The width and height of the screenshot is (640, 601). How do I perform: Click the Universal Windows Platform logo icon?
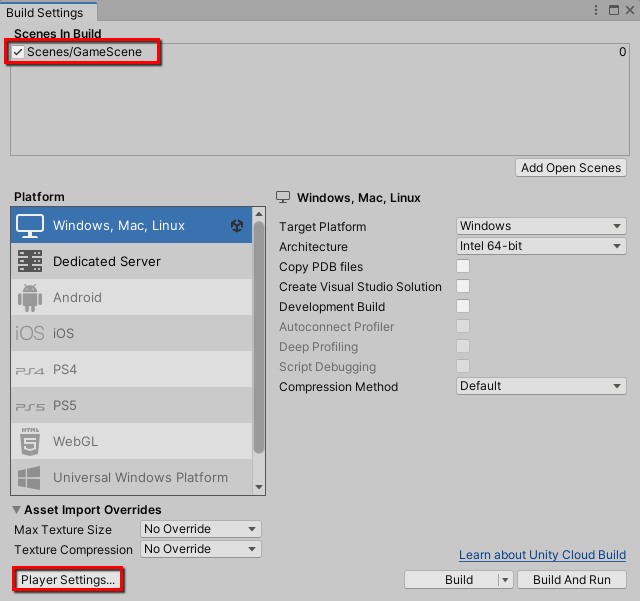click(x=29, y=477)
